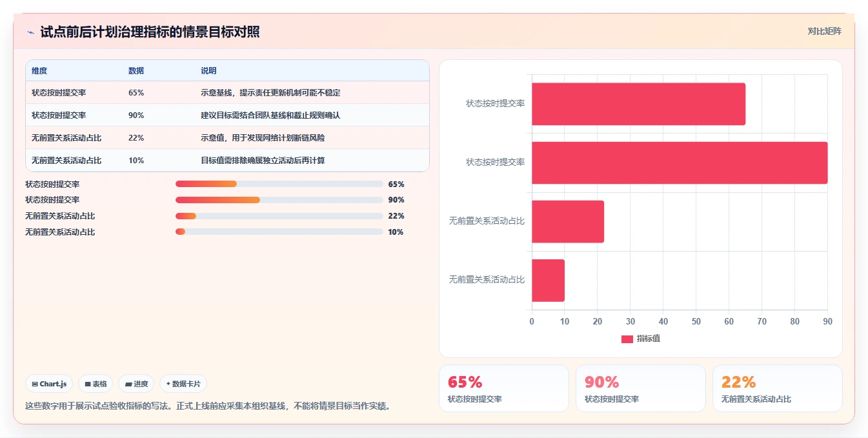
Task: Click the 65% progress bar track
Action: pyautogui.click(x=279, y=184)
